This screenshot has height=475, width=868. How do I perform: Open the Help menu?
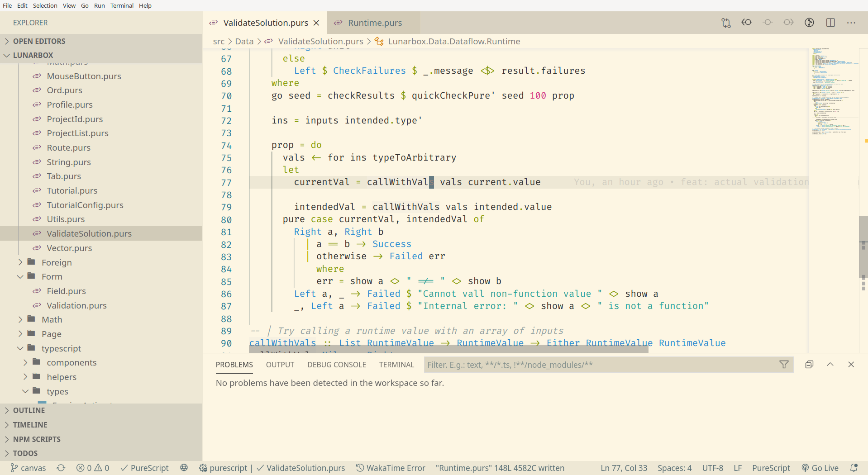click(145, 5)
